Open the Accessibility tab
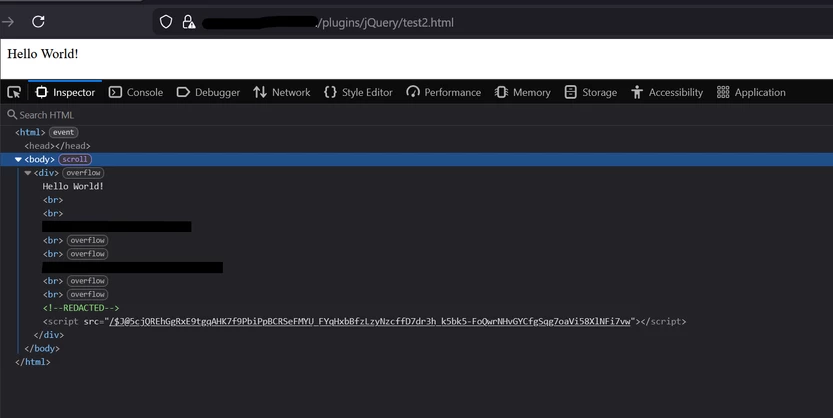The width and height of the screenshot is (833, 418). coord(667,92)
